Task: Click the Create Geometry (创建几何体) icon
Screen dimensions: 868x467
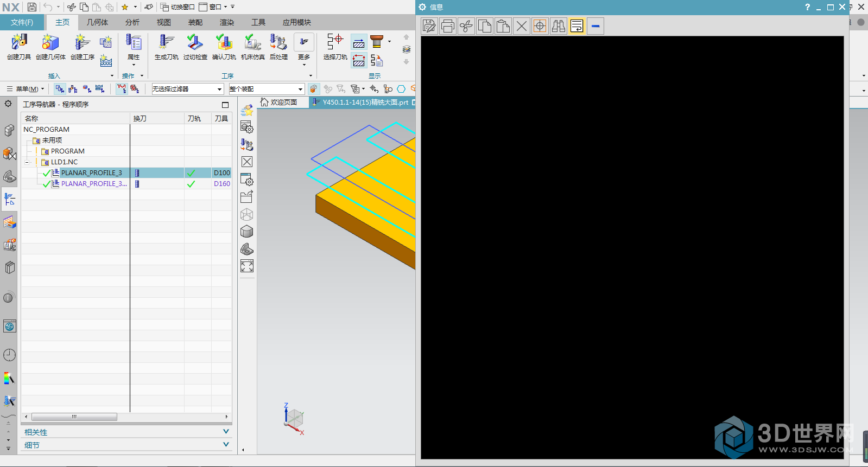Action: click(x=50, y=43)
